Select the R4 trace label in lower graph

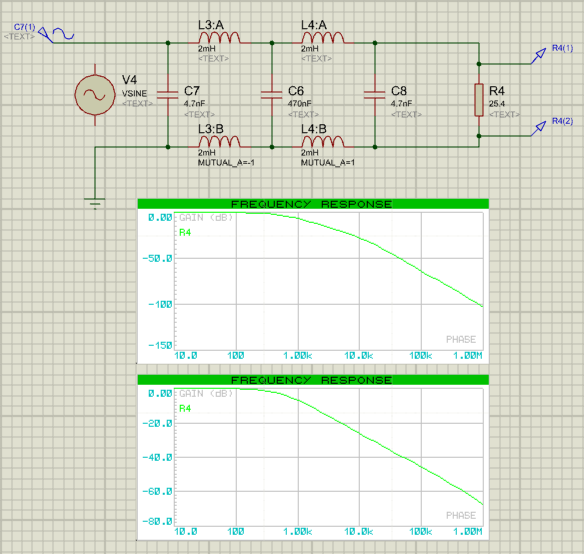(x=185, y=408)
